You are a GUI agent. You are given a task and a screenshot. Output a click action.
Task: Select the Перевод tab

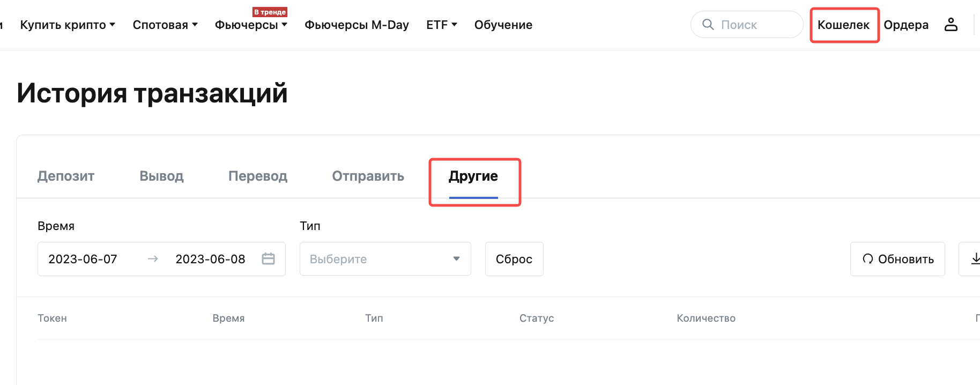[x=258, y=176]
